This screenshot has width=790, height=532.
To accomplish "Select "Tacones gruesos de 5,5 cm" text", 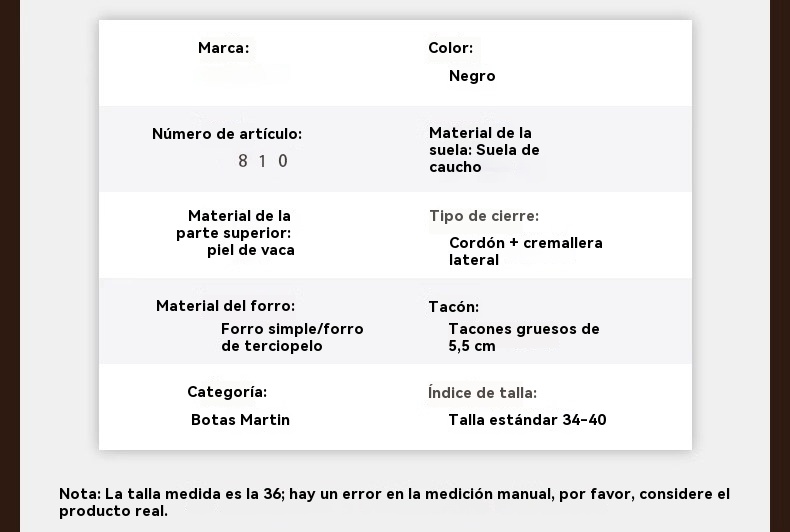I will (x=523, y=337).
